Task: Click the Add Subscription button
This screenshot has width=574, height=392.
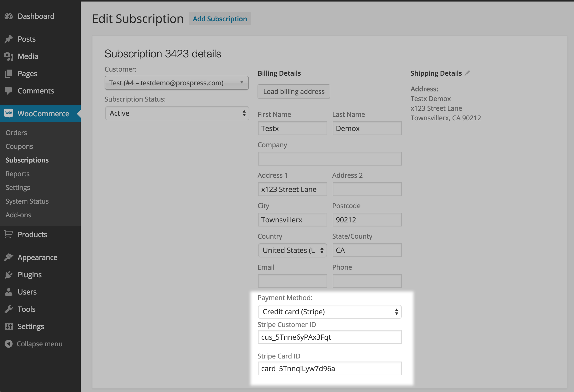Action: pos(219,18)
